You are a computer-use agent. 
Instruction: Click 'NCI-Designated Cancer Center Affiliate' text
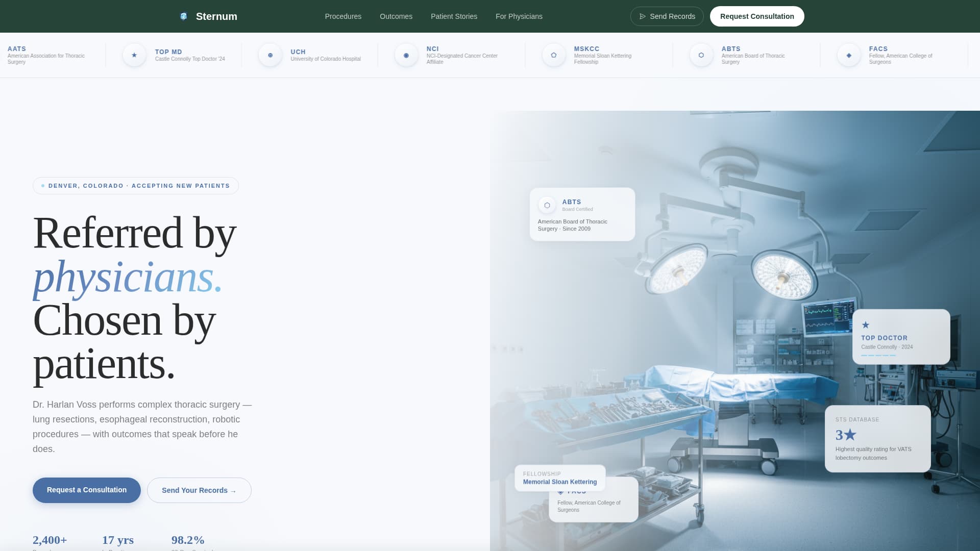462,59
